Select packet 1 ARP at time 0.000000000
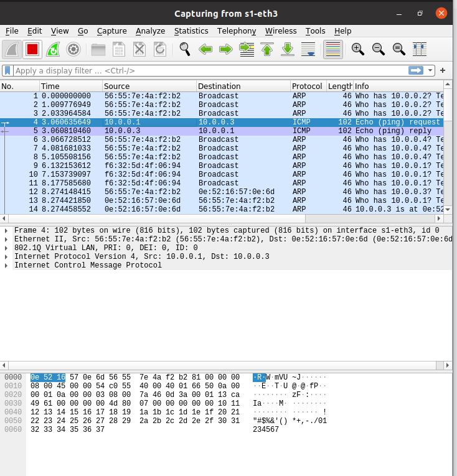 coord(222,96)
